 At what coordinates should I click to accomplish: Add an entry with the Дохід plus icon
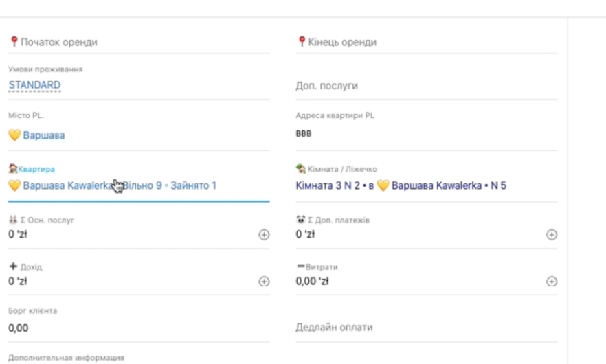[x=264, y=282]
